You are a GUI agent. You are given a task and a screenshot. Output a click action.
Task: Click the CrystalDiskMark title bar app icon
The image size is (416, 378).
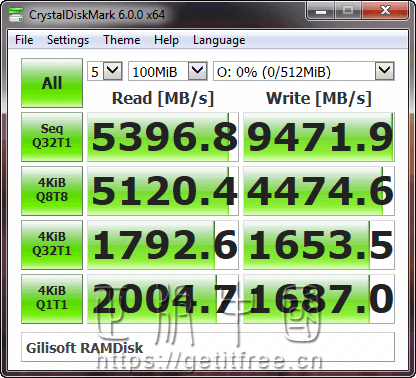click(x=16, y=14)
